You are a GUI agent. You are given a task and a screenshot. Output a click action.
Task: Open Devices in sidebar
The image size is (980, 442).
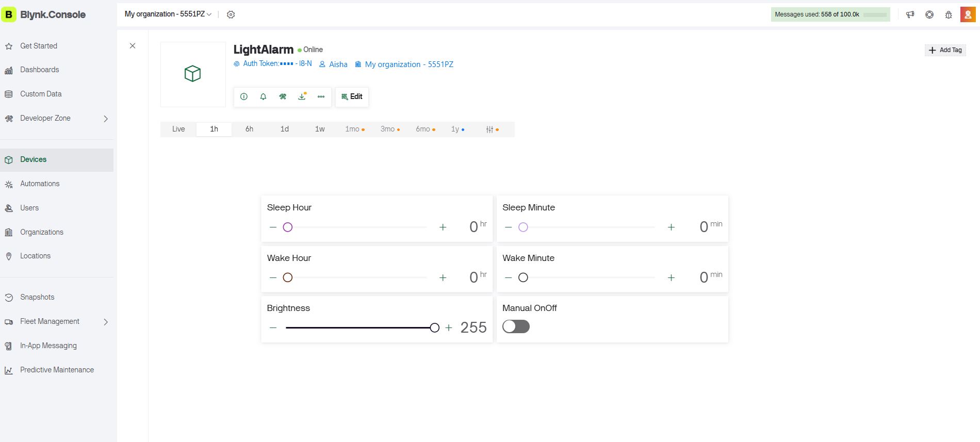[x=57, y=160]
